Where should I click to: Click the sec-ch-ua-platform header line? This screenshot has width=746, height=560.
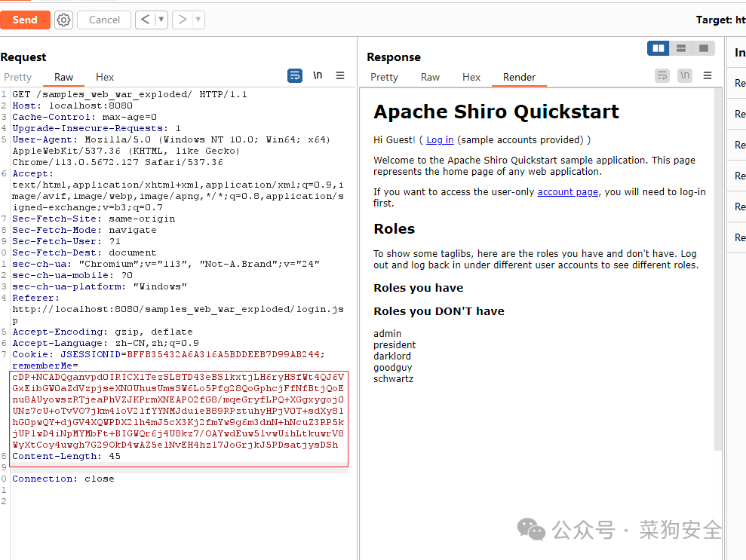[100, 286]
